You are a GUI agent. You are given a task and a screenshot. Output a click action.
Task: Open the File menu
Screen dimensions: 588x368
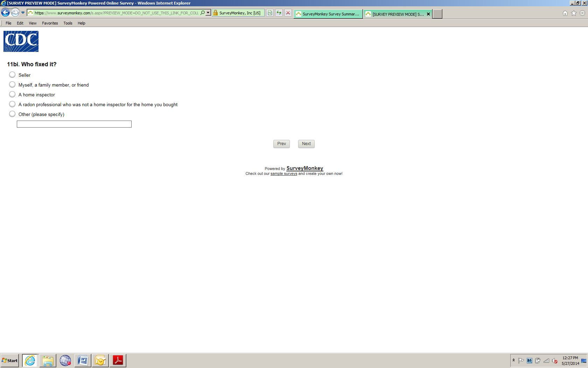point(8,23)
